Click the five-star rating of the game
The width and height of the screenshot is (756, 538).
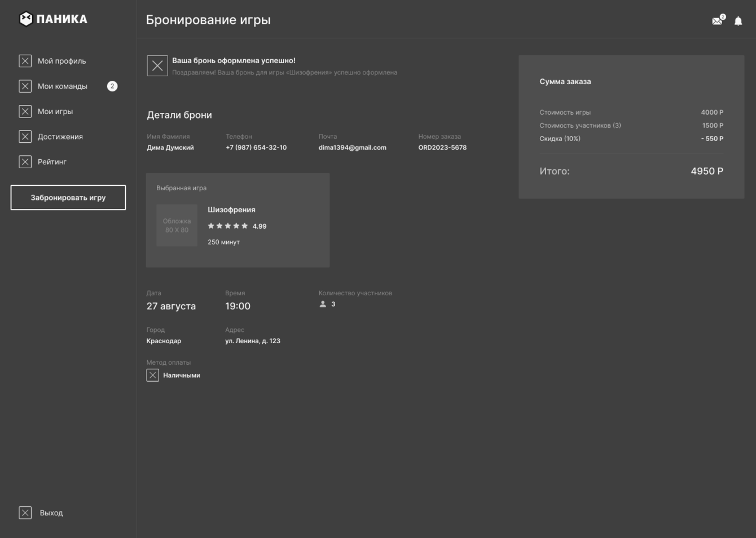click(x=228, y=226)
